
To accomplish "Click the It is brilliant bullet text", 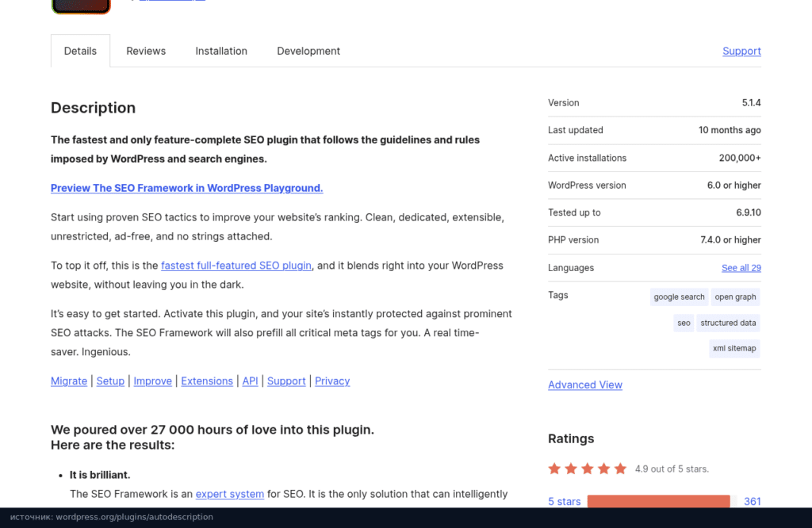I will (x=100, y=475).
